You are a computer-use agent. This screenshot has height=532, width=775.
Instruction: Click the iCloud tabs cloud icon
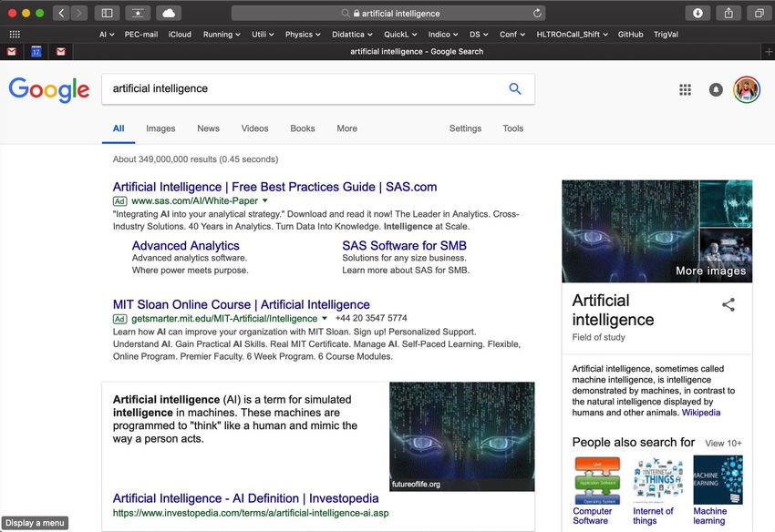(x=169, y=14)
